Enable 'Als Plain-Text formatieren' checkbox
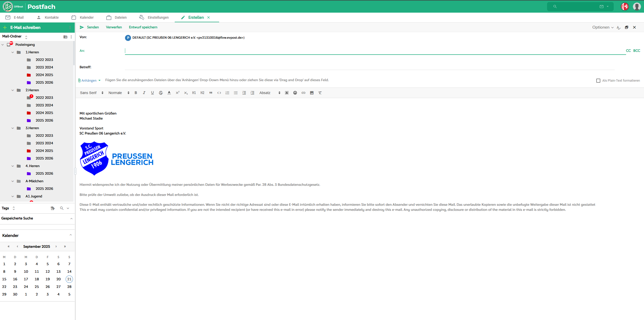Screen dimensions: 644x320 598,81
